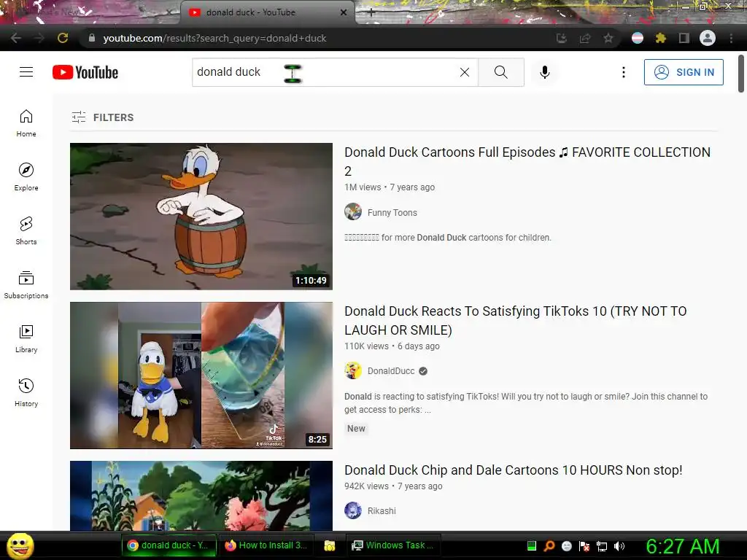This screenshot has width=747, height=560.
Task: Clear the search box with the X icon
Action: [x=465, y=72]
